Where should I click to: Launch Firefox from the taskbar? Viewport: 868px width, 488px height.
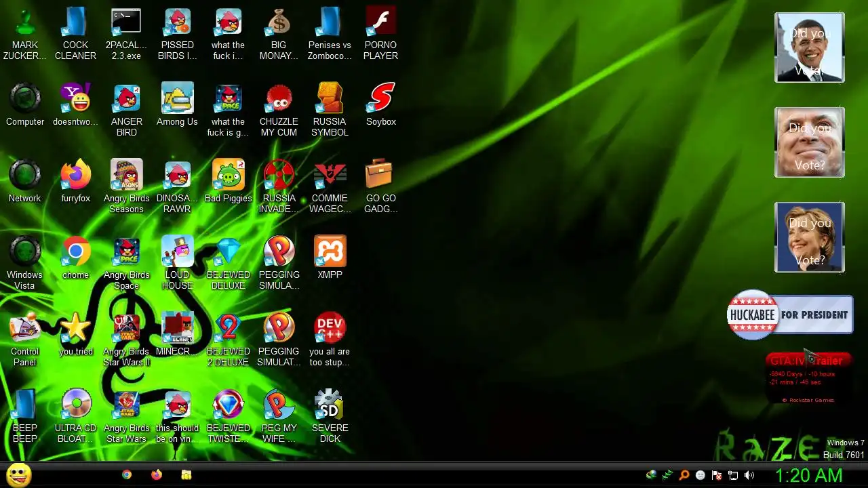[x=157, y=475]
